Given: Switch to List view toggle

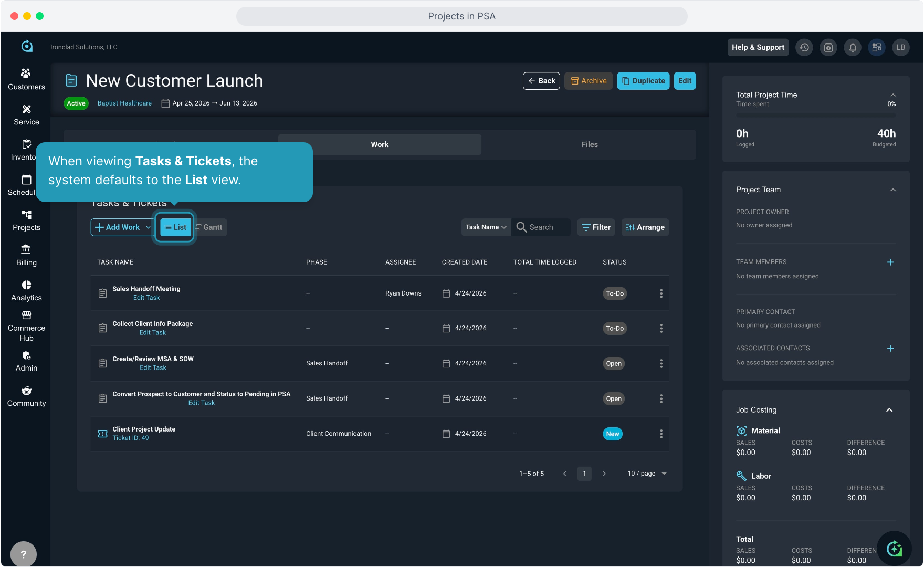Looking at the screenshot, I should [x=175, y=227].
